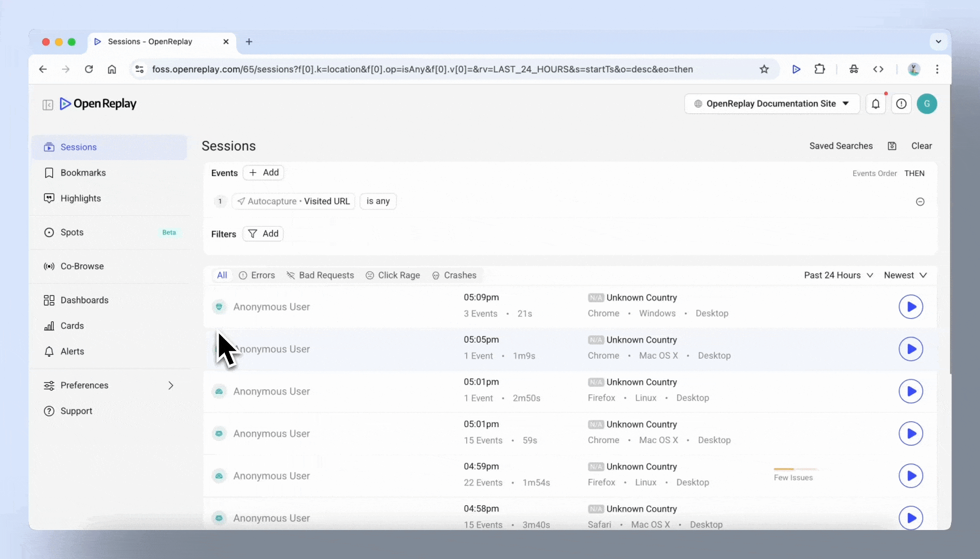Bookmark this page with the star
The width and height of the screenshot is (980, 559).
click(x=764, y=69)
